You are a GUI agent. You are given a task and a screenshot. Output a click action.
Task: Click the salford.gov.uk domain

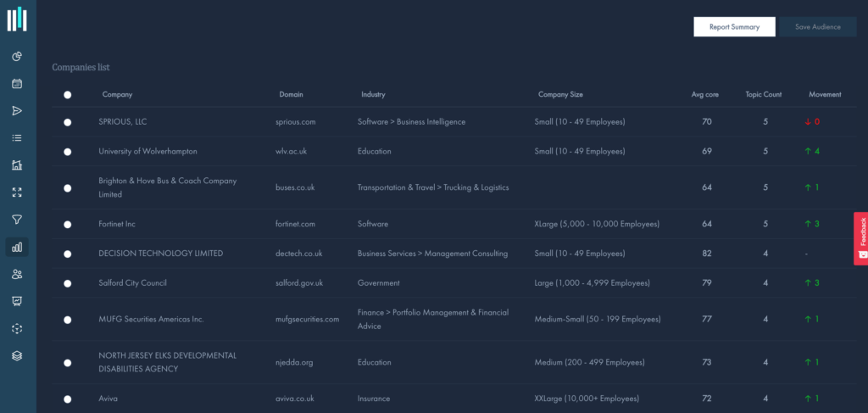(x=299, y=283)
